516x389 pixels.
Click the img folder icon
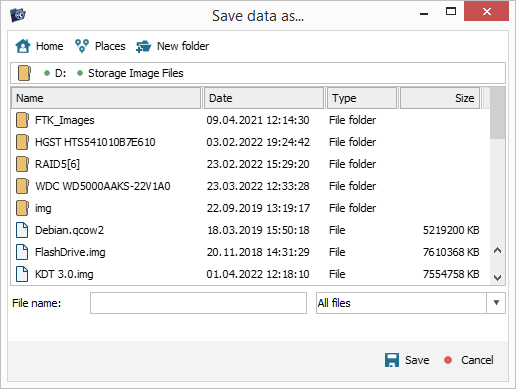click(x=22, y=208)
